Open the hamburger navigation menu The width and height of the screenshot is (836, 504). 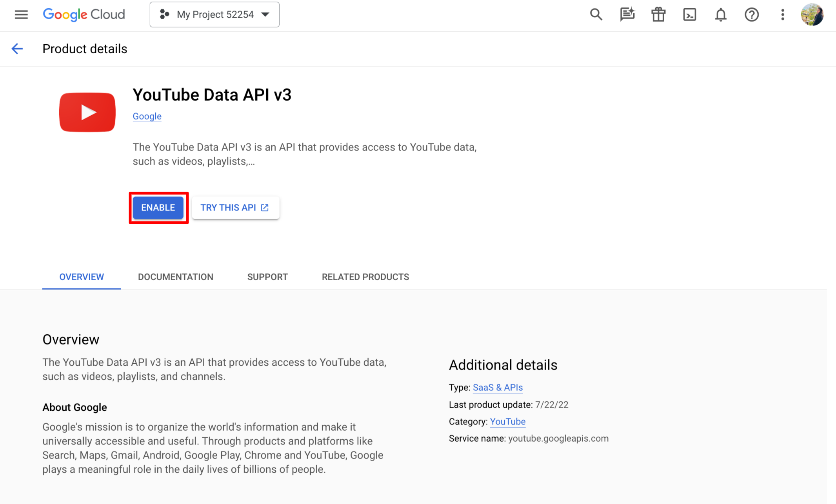pyautogui.click(x=21, y=15)
